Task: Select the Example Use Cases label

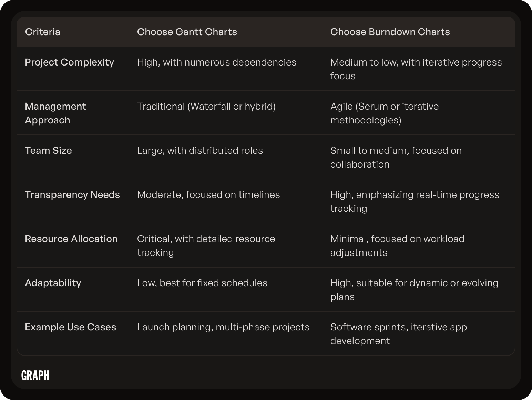Action: click(x=71, y=327)
